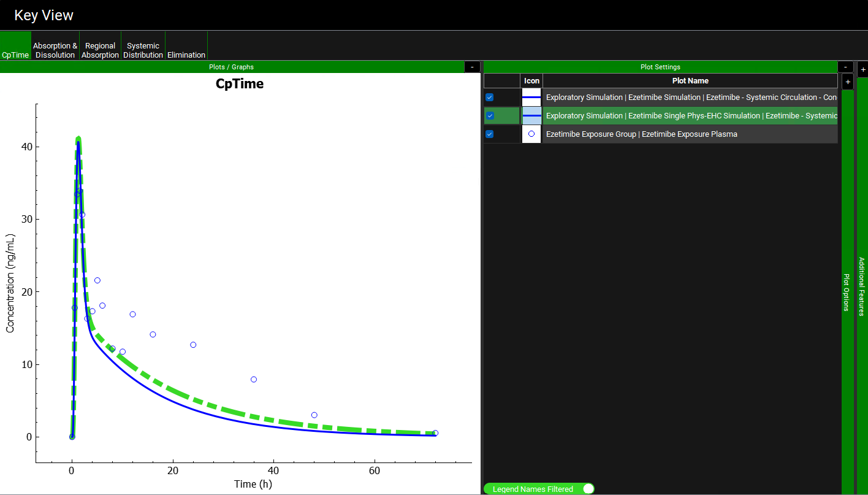Uncheck the Single Phys-EHC Simulation plot checkbox
Image resolution: width=868 pixels, height=495 pixels.
click(x=490, y=116)
